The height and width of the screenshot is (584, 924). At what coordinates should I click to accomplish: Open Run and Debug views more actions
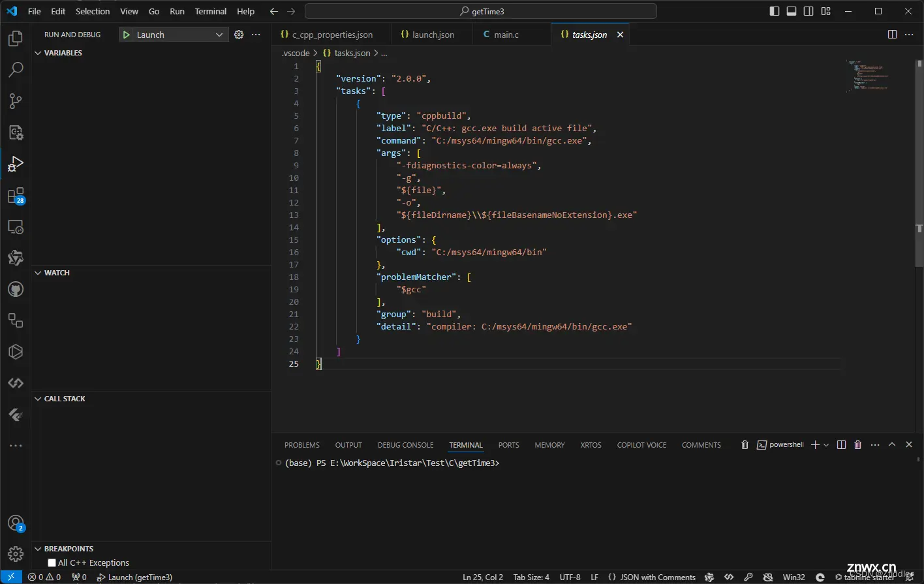point(256,35)
